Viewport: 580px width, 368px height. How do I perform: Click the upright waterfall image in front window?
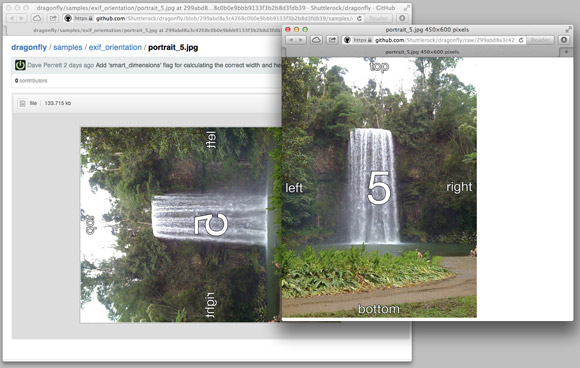379,188
